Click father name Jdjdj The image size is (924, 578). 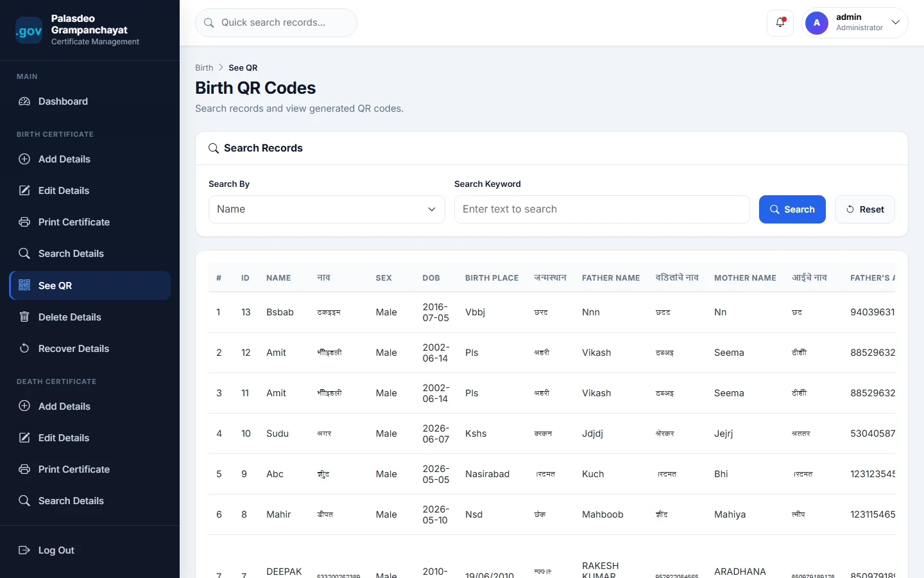(592, 433)
